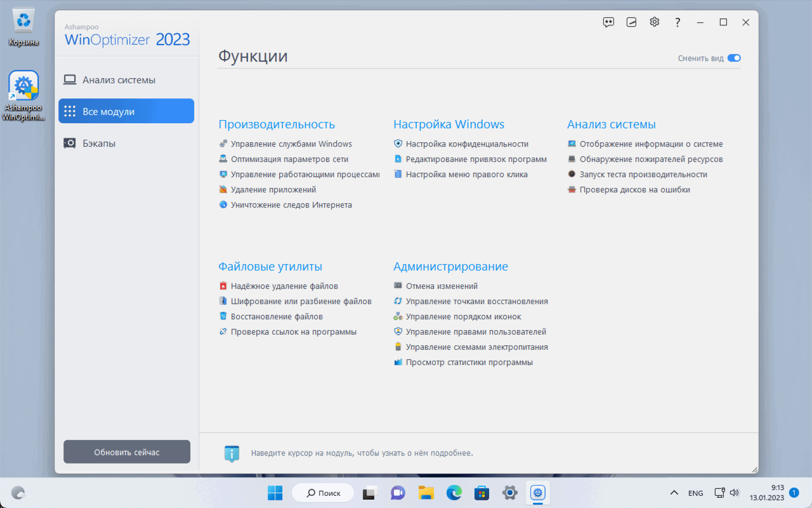Click the Производительность category heading

[277, 124]
